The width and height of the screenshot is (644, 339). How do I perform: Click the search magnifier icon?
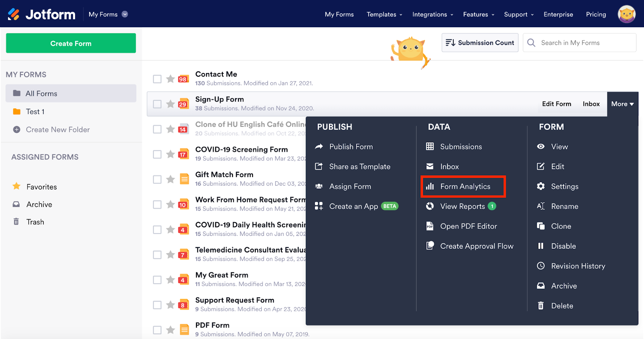[531, 43]
